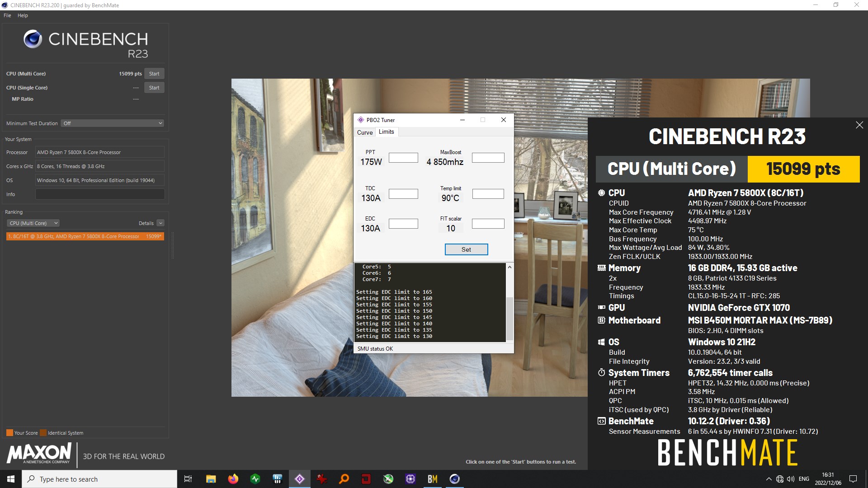Viewport: 868px width, 488px height.
Task: Click the Cores x GHz value field
Action: coord(100,166)
